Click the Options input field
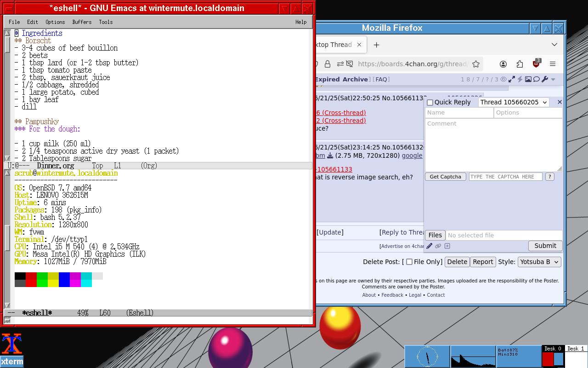Viewport: 588px width, 368px height. [x=528, y=113]
